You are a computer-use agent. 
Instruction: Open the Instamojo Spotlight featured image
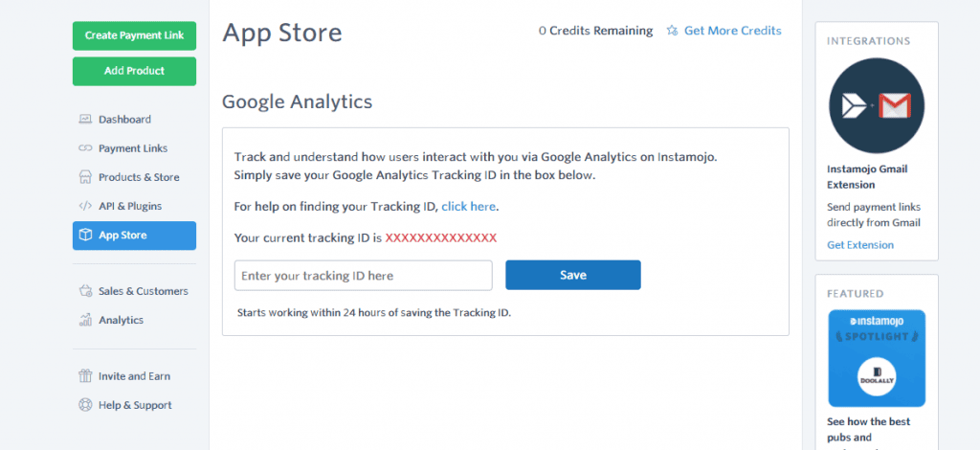876,358
